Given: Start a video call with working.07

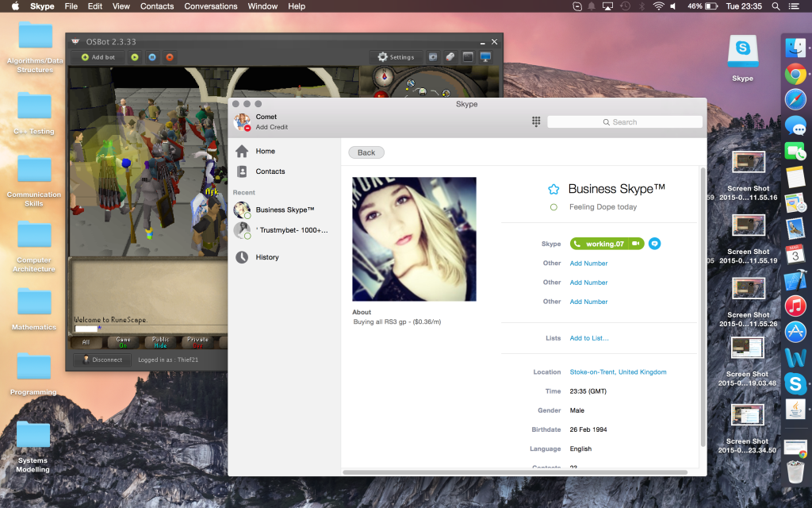Looking at the screenshot, I should tap(637, 244).
